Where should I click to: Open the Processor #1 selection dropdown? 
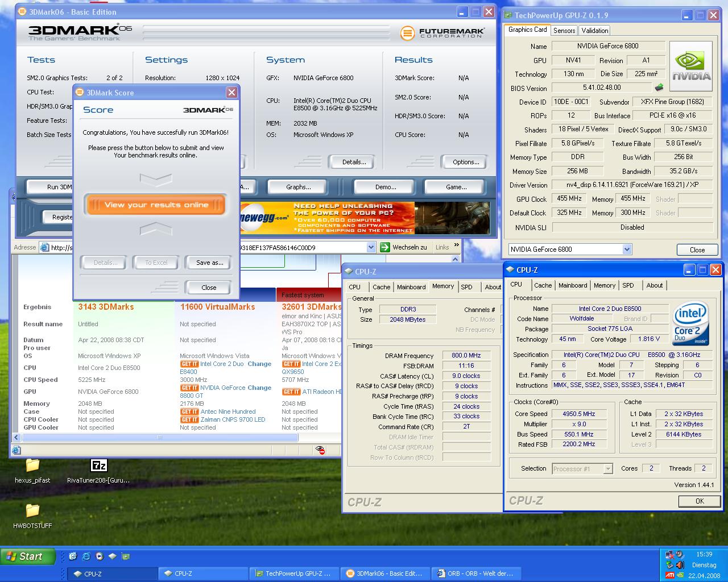coord(608,469)
